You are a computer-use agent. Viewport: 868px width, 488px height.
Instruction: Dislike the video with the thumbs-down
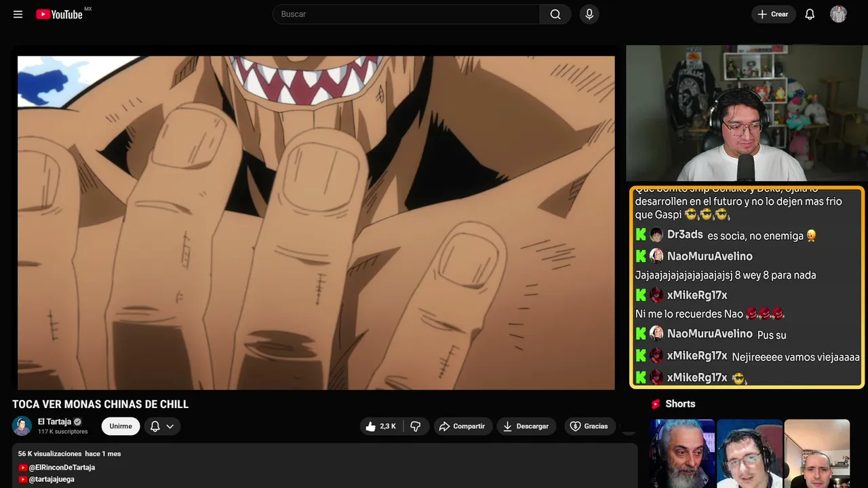pos(416,426)
